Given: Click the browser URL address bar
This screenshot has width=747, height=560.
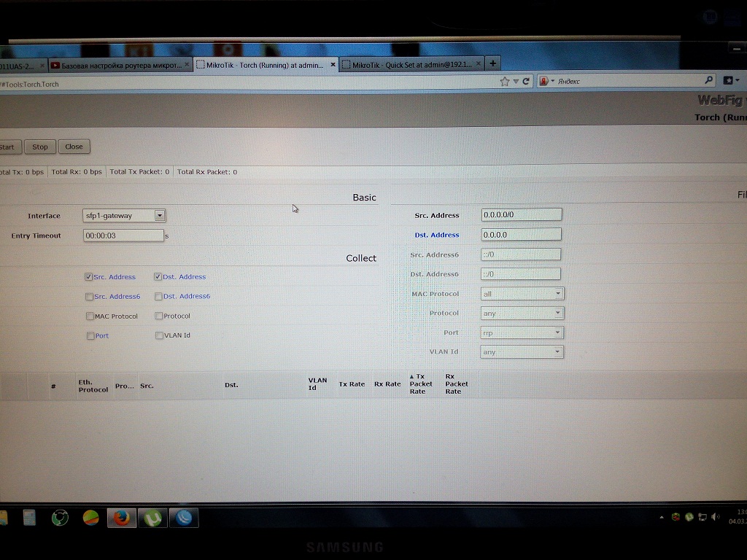Looking at the screenshot, I should pyautogui.click(x=248, y=83).
